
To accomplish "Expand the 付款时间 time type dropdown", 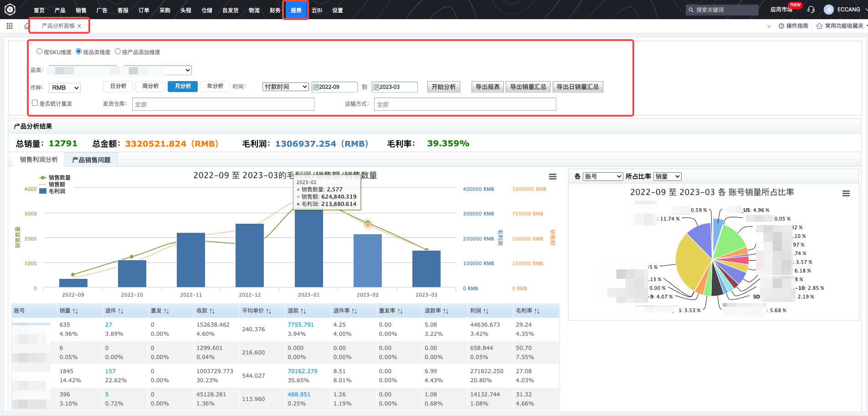I will coord(286,87).
